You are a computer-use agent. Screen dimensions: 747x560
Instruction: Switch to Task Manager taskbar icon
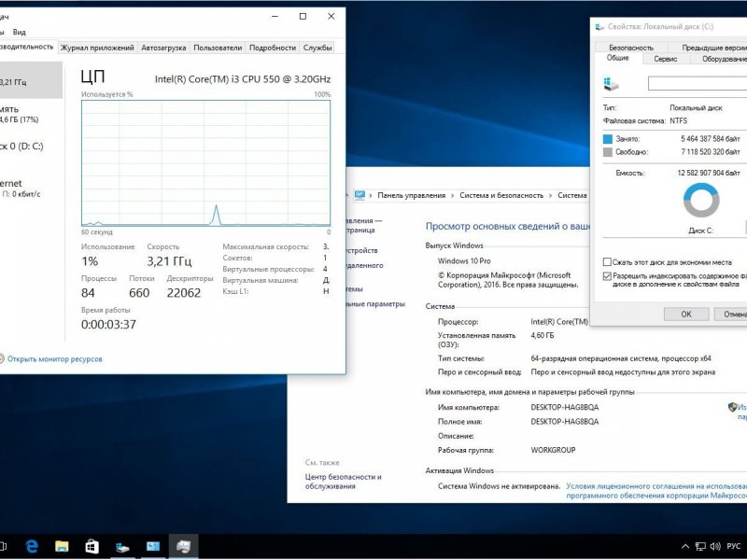click(x=183, y=546)
